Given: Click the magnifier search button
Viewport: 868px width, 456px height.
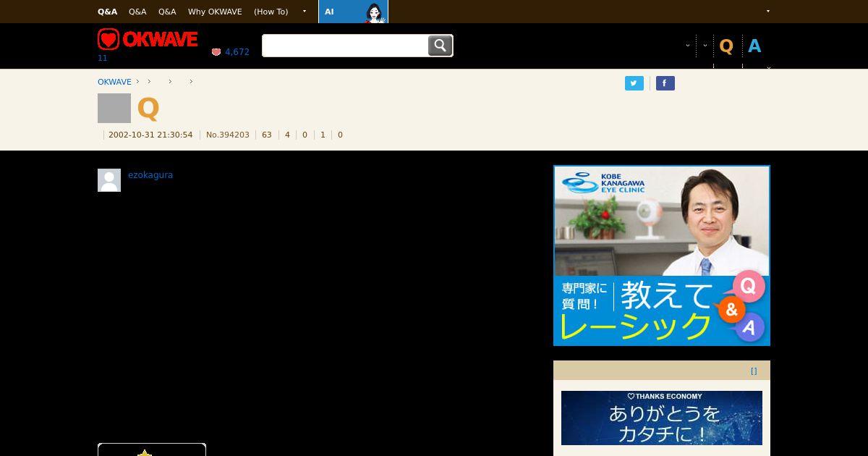Looking at the screenshot, I should click(x=441, y=46).
